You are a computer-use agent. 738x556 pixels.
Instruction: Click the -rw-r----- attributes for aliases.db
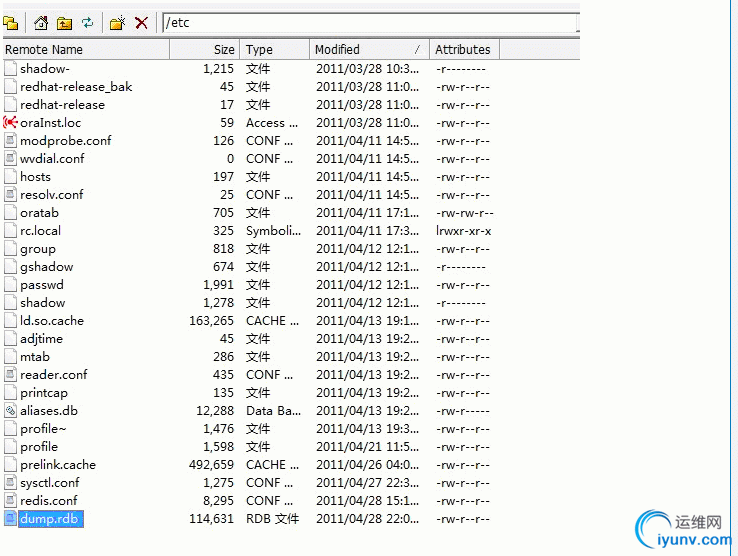(x=463, y=411)
